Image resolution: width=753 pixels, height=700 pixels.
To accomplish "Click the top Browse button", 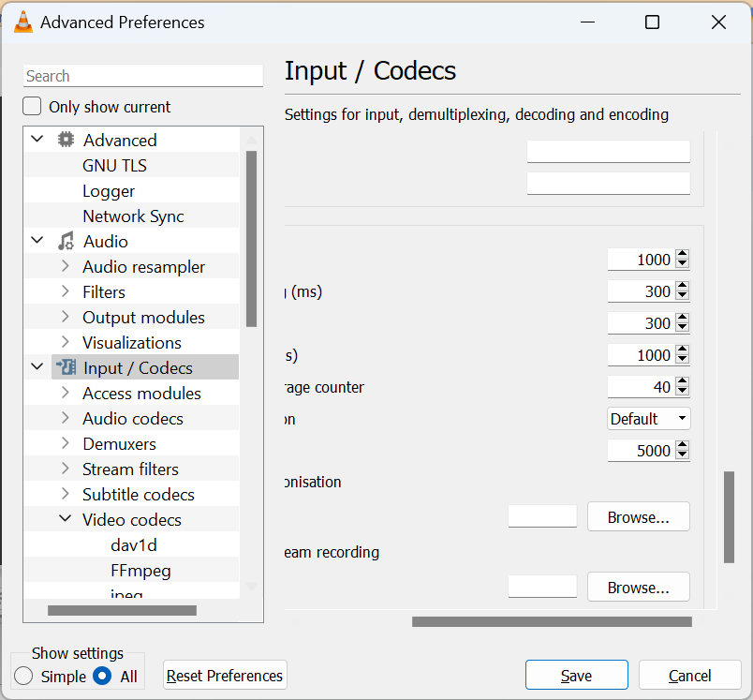I will [x=638, y=515].
